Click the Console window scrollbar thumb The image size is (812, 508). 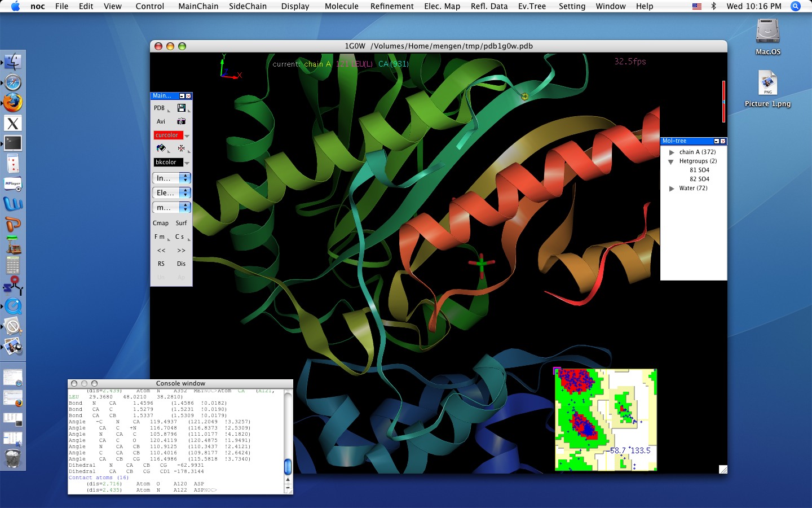coord(288,466)
